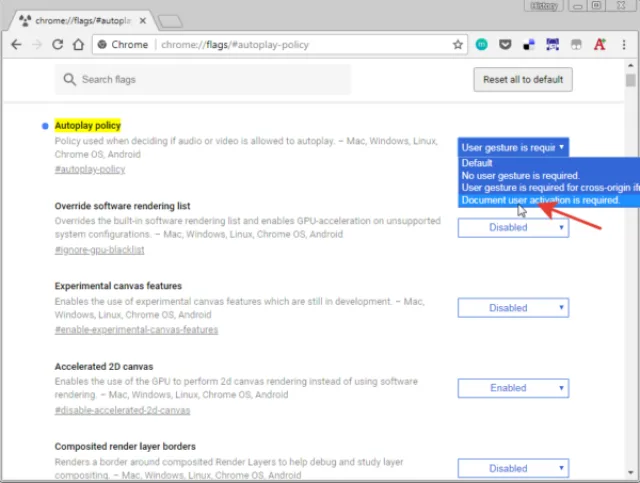Open the Composited render layer borders dropdown
The height and width of the screenshot is (483, 640).
tap(513, 468)
